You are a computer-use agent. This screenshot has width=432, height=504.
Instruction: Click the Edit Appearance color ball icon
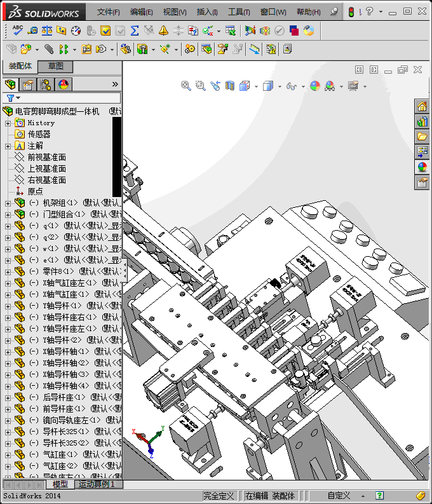pyautogui.click(x=315, y=86)
